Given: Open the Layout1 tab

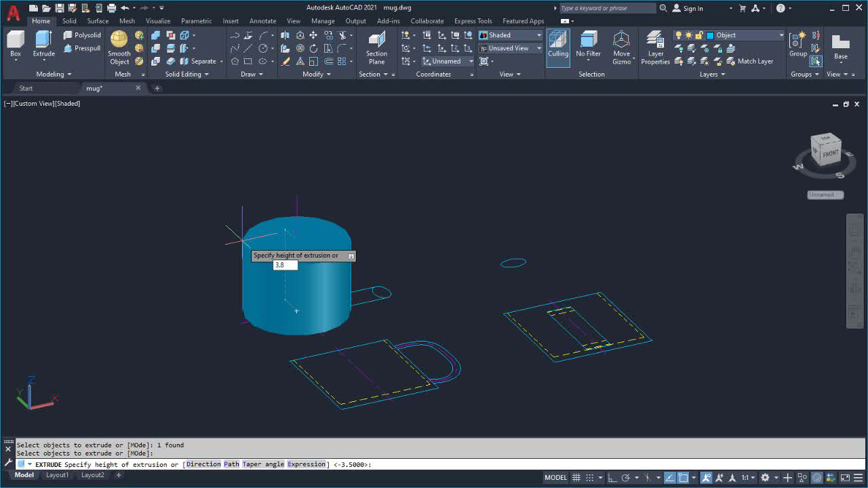Looking at the screenshot, I should pyautogui.click(x=57, y=475).
